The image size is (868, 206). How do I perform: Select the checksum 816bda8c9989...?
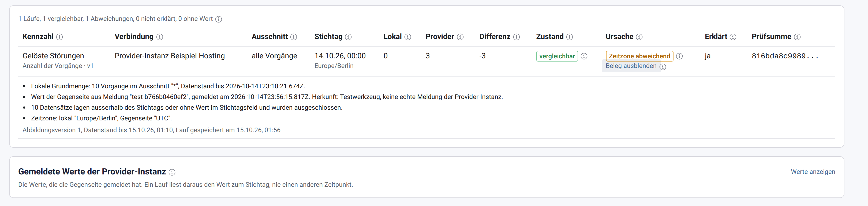click(x=785, y=56)
